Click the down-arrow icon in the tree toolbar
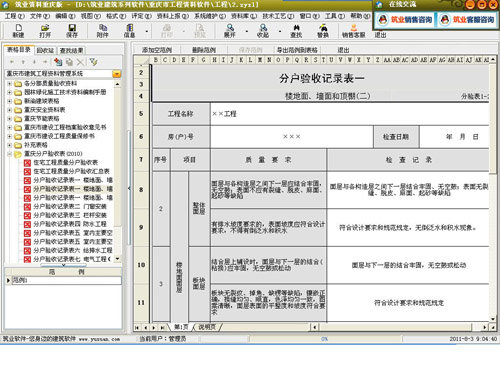The height and width of the screenshot is (375, 500). 34,62
